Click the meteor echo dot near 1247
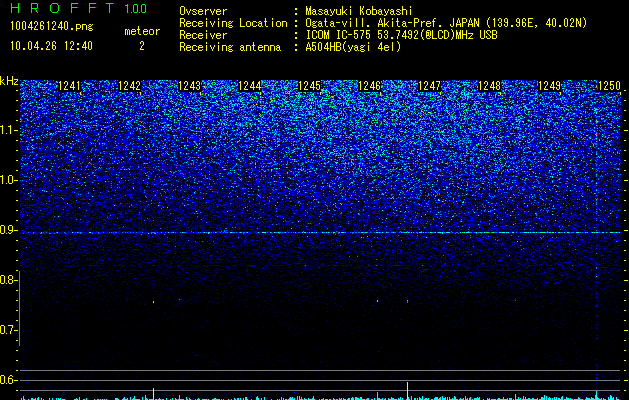This screenshot has width=629, height=400. point(408,301)
